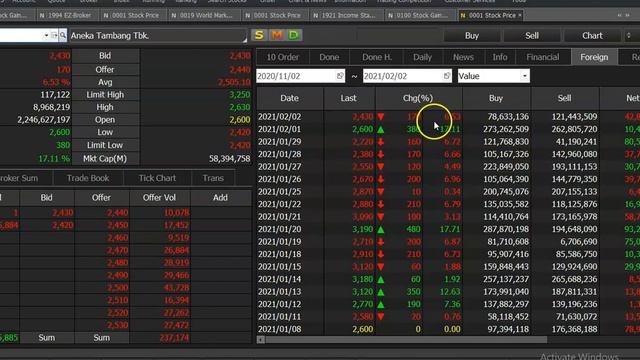This screenshot has width=640, height=360.
Task: Click the Aneka Tambang Tbk. name field
Action: (x=158, y=36)
